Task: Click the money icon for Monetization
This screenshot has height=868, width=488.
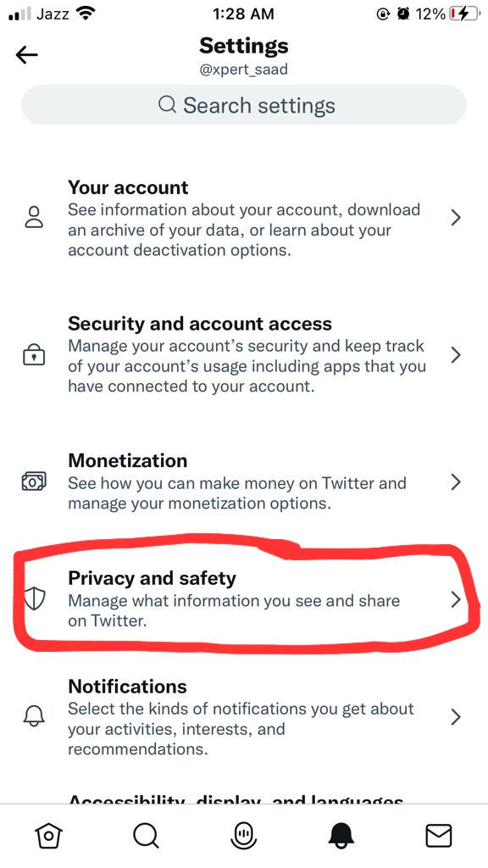Action: pos(34,482)
